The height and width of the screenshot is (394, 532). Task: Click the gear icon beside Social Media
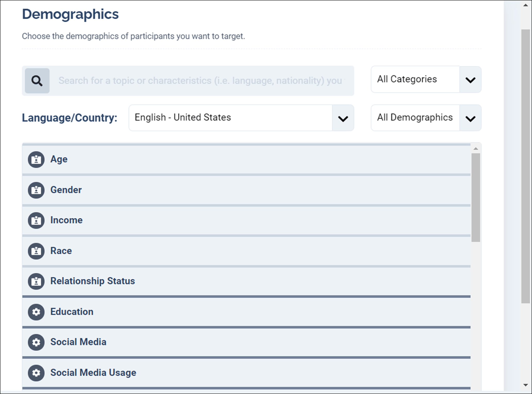(36, 342)
